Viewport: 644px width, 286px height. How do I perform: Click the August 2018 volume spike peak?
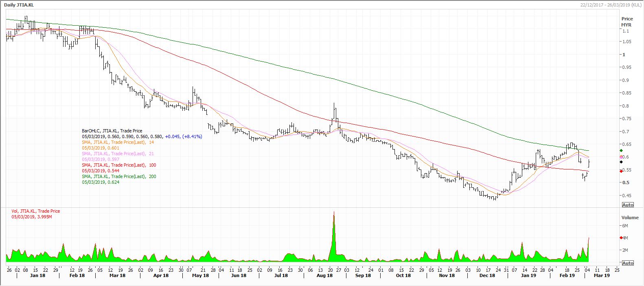click(x=334, y=212)
